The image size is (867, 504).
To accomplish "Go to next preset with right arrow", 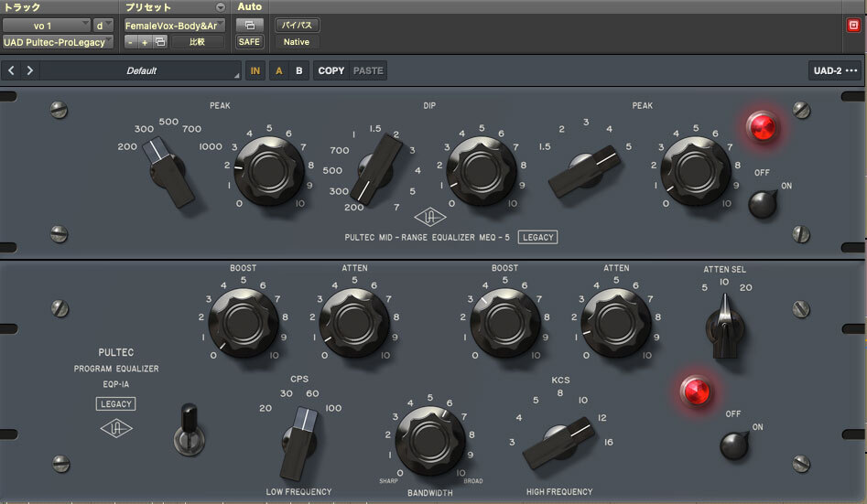I will tap(30, 70).
